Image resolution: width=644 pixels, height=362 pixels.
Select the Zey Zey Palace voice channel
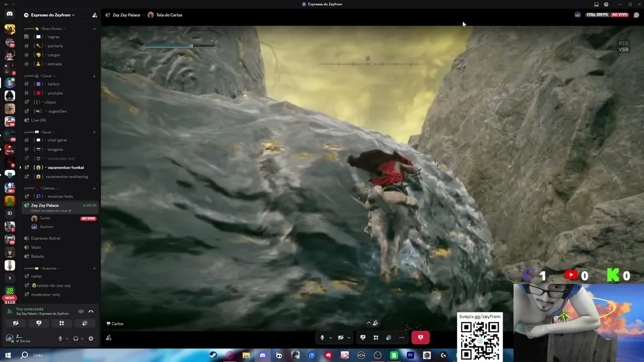point(60,207)
